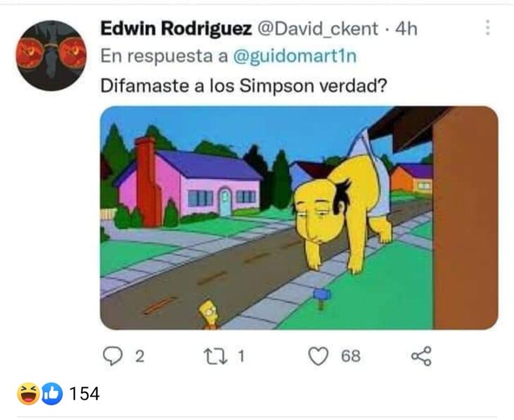Open the @guidomart1n mention link
Image resolution: width=514 pixels, height=420 pixels.
(295, 56)
